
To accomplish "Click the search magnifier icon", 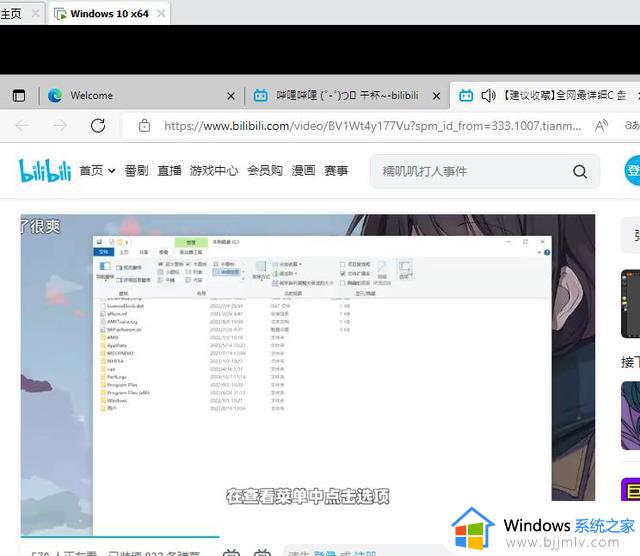I will coord(580,171).
